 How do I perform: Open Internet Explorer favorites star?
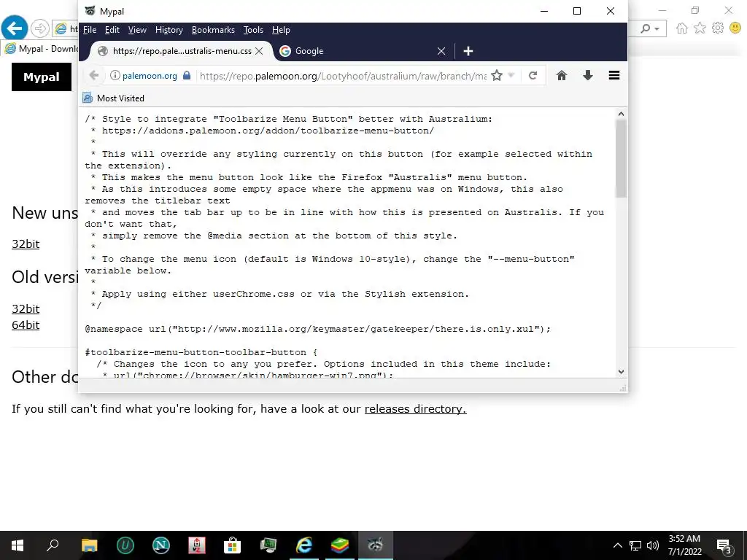point(700,28)
